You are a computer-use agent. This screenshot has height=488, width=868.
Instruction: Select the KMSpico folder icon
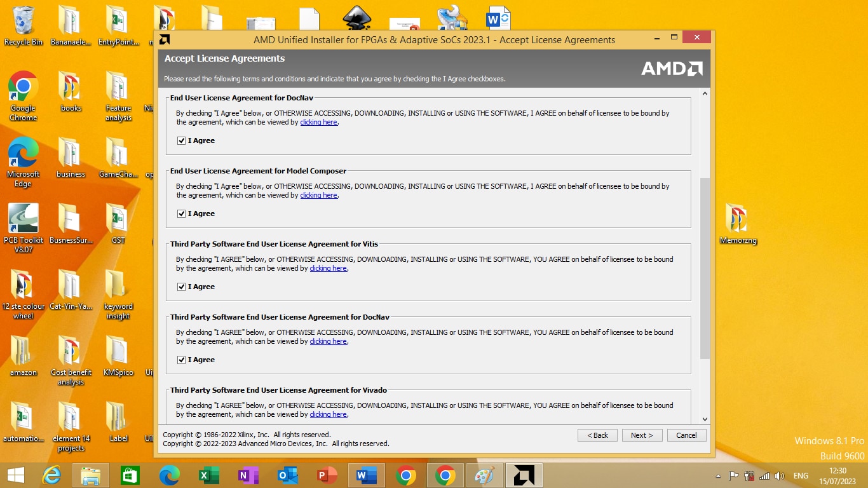tap(118, 356)
